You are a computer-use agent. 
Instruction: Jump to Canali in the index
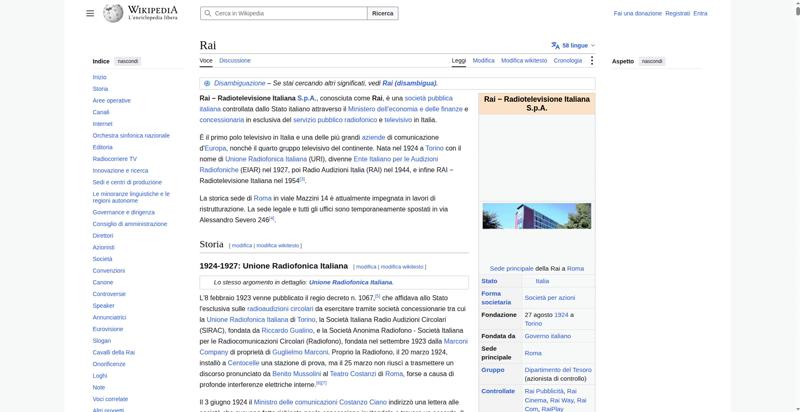pos(101,112)
